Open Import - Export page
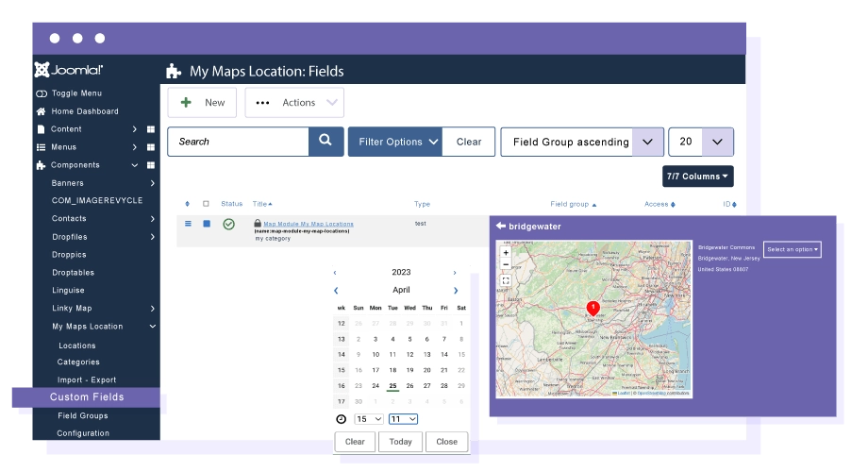Image resolution: width=868 pixels, height=472 pixels. pyautogui.click(x=87, y=380)
